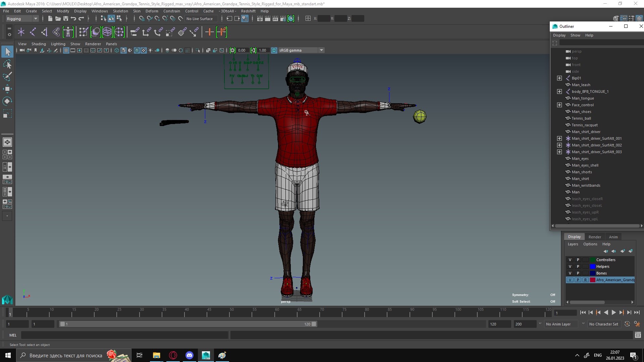Switch to the Render layer tab
The image size is (644, 362).
point(595,237)
